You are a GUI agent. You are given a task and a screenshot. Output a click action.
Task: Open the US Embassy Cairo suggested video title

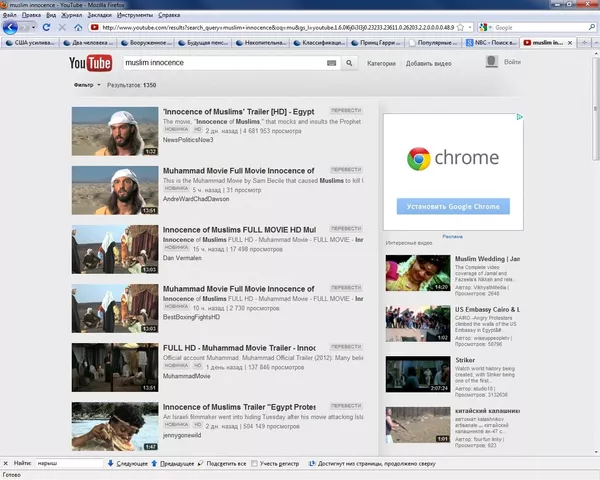tap(487, 309)
